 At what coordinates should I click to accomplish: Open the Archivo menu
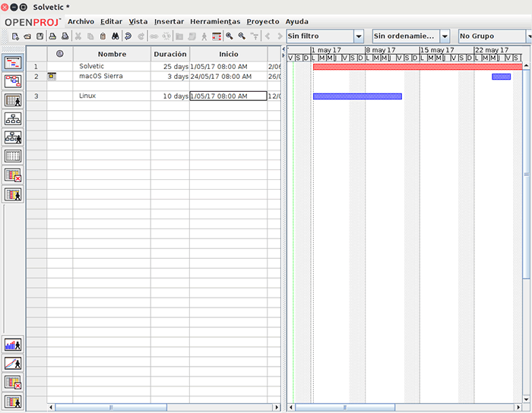coord(81,22)
